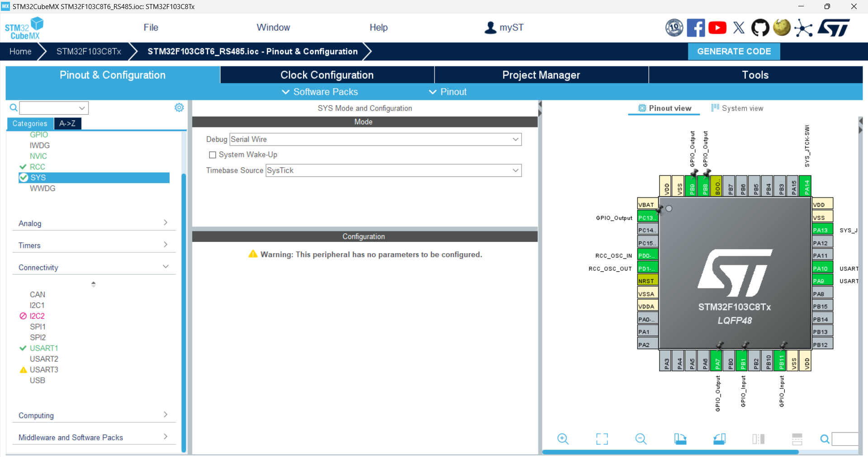Expand Middleware and Software Packs category
This screenshot has height=457, width=868.
(94, 437)
